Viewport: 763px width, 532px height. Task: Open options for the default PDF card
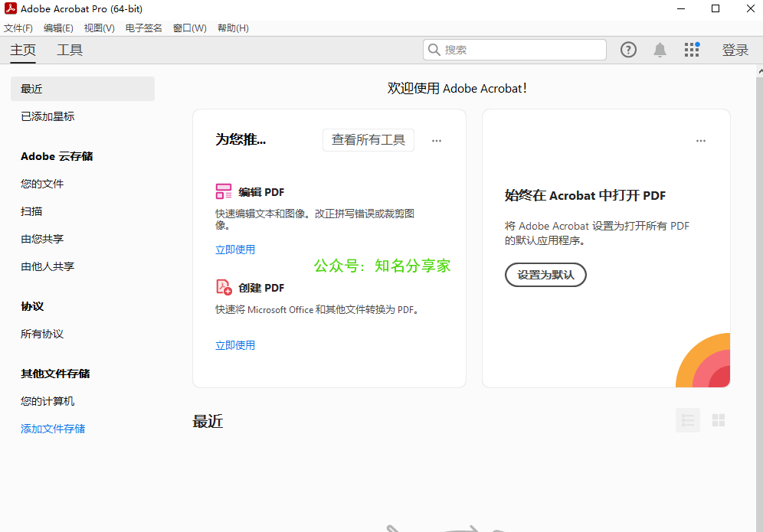coord(701,141)
